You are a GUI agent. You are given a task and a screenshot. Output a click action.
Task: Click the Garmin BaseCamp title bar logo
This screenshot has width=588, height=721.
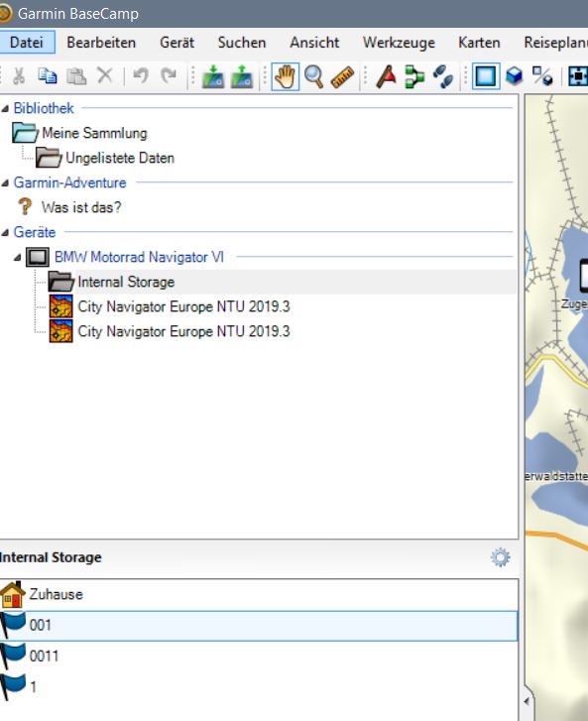point(5,13)
